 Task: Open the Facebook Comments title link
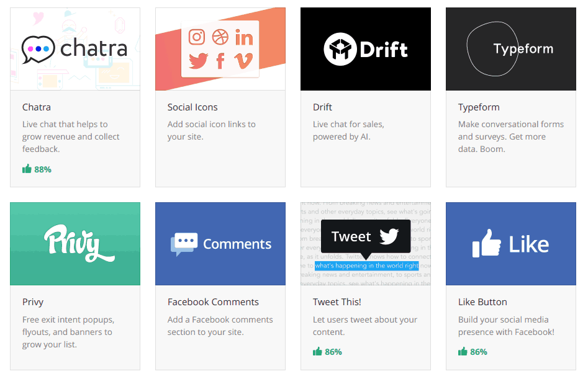pyautogui.click(x=213, y=302)
